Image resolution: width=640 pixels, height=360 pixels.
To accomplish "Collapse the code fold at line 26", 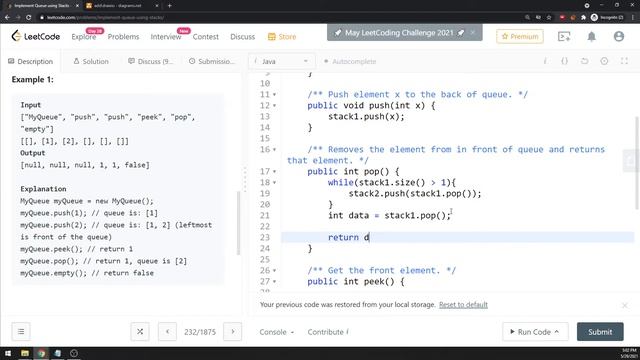I will pyautogui.click(x=274, y=270).
